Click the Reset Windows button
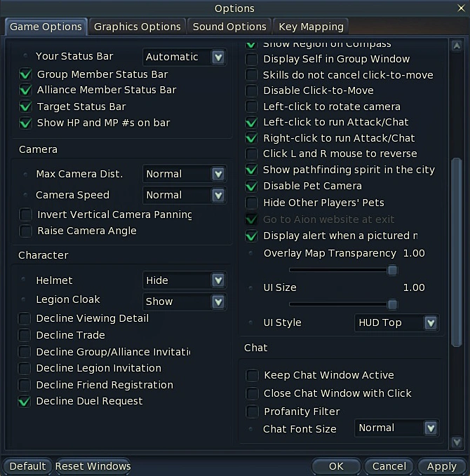This screenshot has height=476, width=470. pyautogui.click(x=93, y=466)
